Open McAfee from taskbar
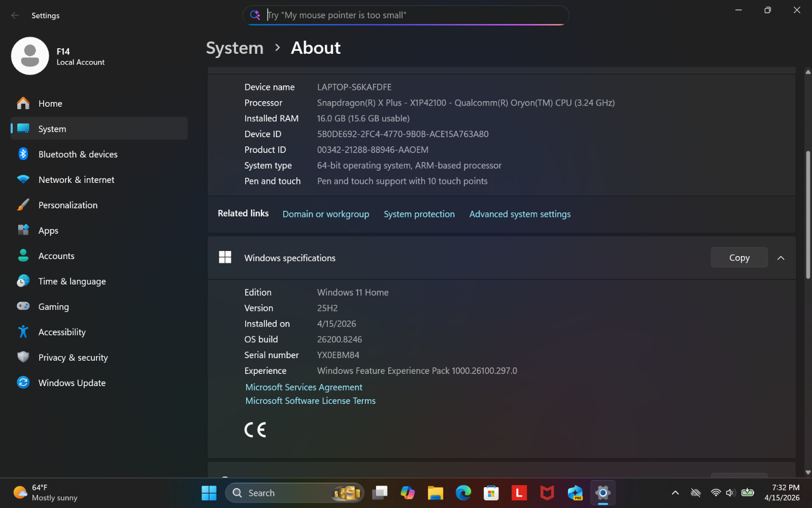The width and height of the screenshot is (812, 508). (x=547, y=493)
